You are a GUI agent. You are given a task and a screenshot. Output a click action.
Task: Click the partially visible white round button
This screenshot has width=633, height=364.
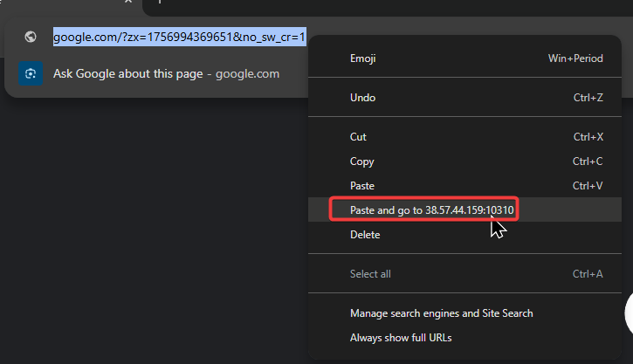(x=629, y=313)
